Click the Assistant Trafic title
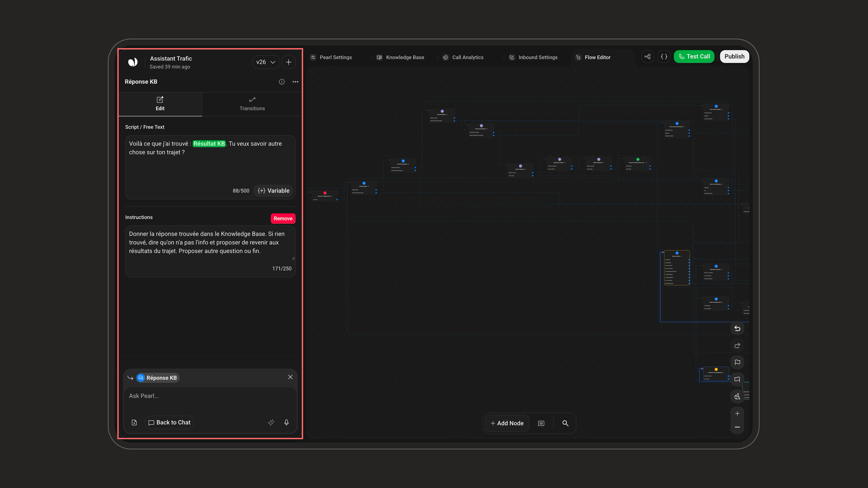This screenshot has height=488, width=868. coord(171,59)
